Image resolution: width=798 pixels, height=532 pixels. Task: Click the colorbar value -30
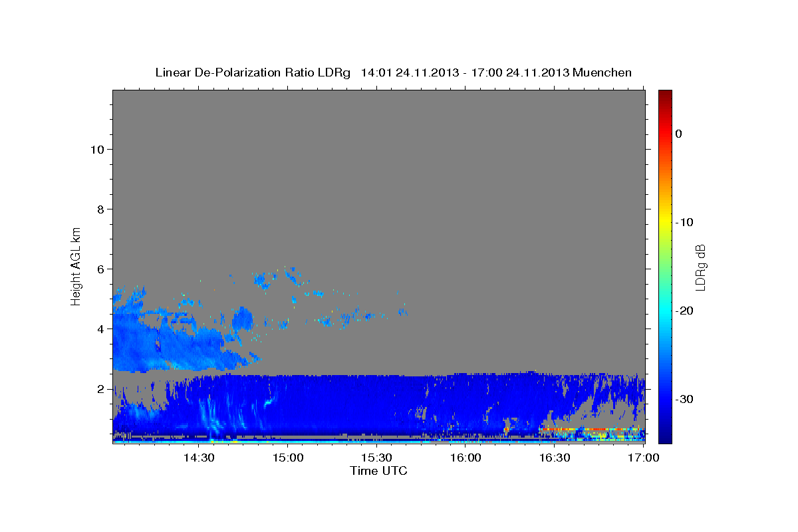684,399
